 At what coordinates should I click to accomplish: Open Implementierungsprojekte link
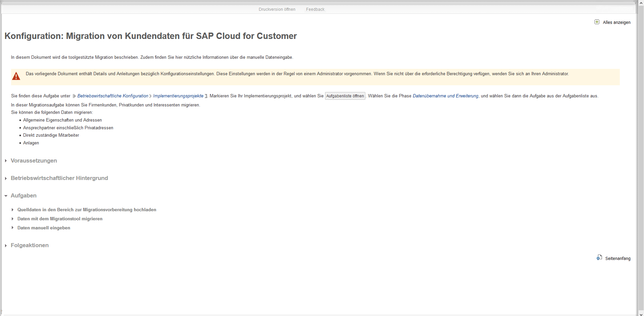(178, 96)
